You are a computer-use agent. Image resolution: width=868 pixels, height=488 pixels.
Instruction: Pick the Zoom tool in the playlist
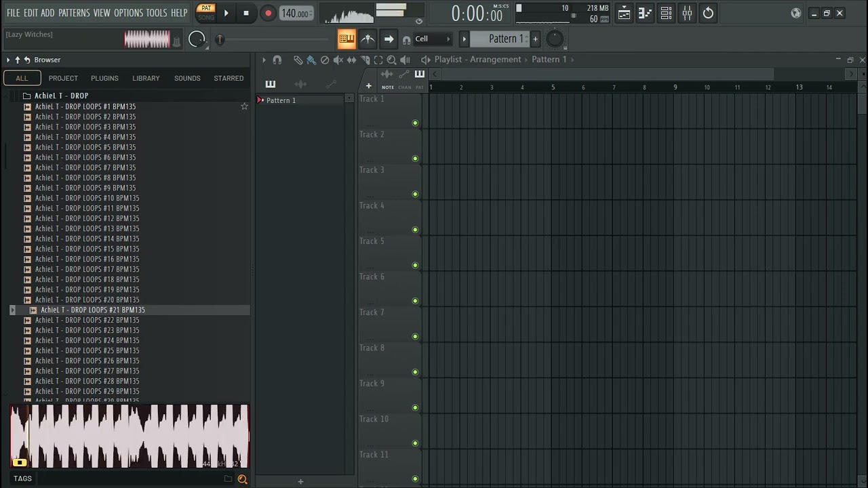point(391,60)
